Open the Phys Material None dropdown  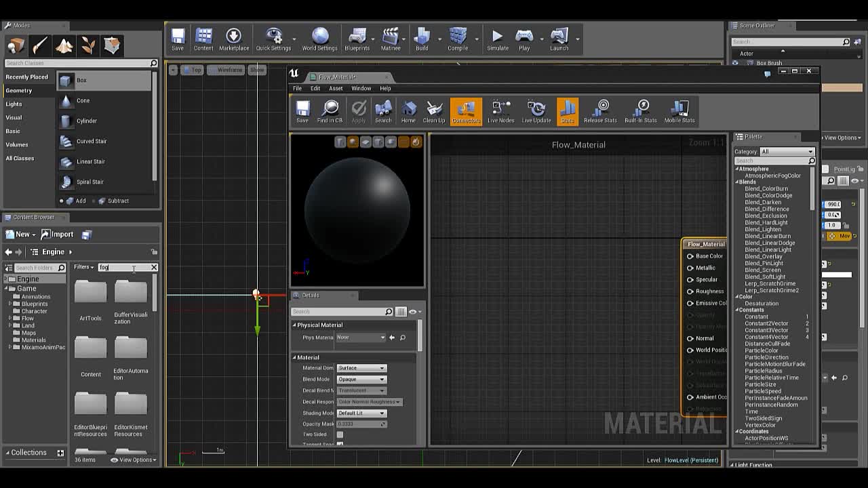pos(361,338)
